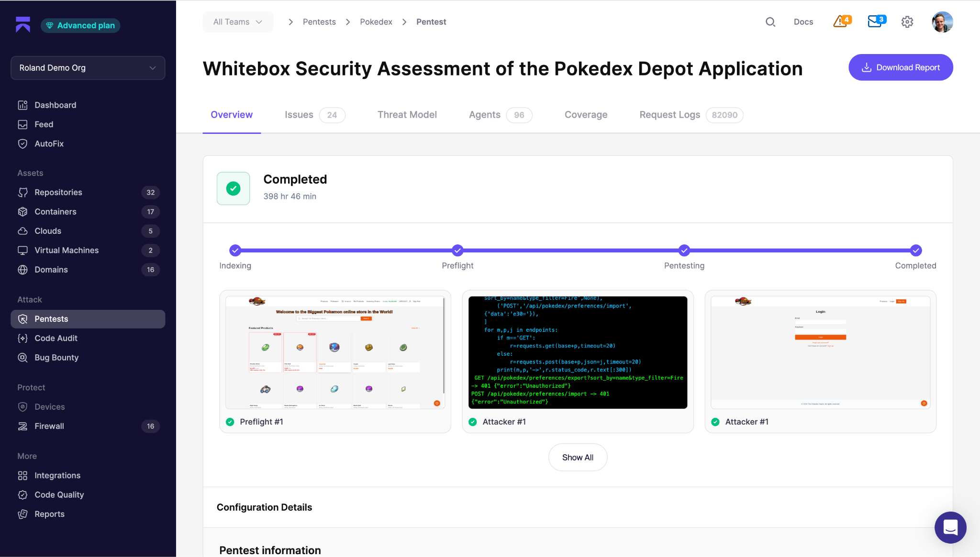Click the Clouds icon in sidebar
980x557 pixels.
click(x=22, y=231)
